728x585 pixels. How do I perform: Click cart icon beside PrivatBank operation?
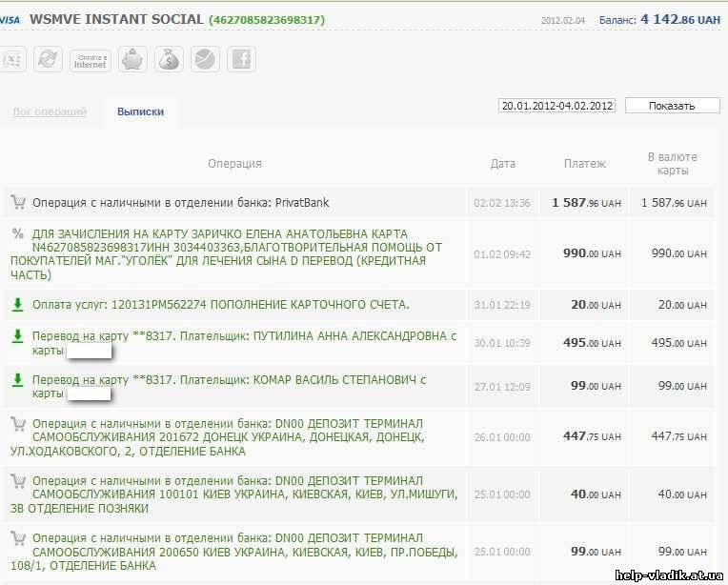click(17, 202)
